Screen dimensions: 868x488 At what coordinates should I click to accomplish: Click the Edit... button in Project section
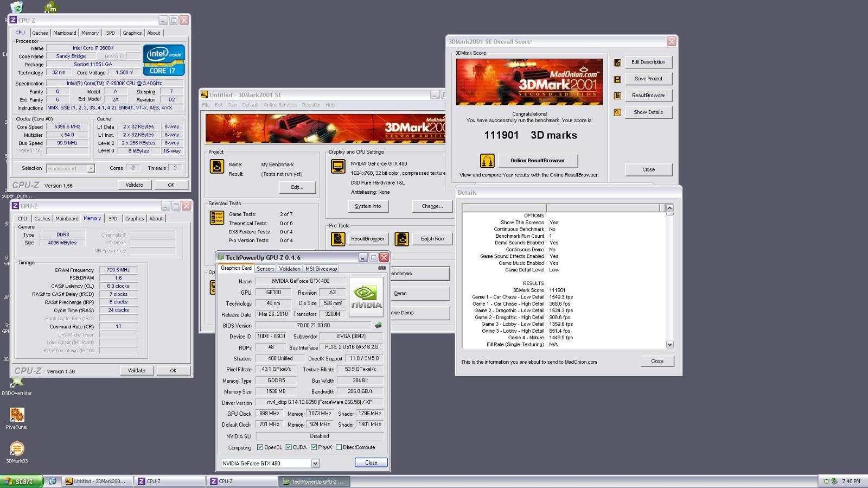[297, 187]
